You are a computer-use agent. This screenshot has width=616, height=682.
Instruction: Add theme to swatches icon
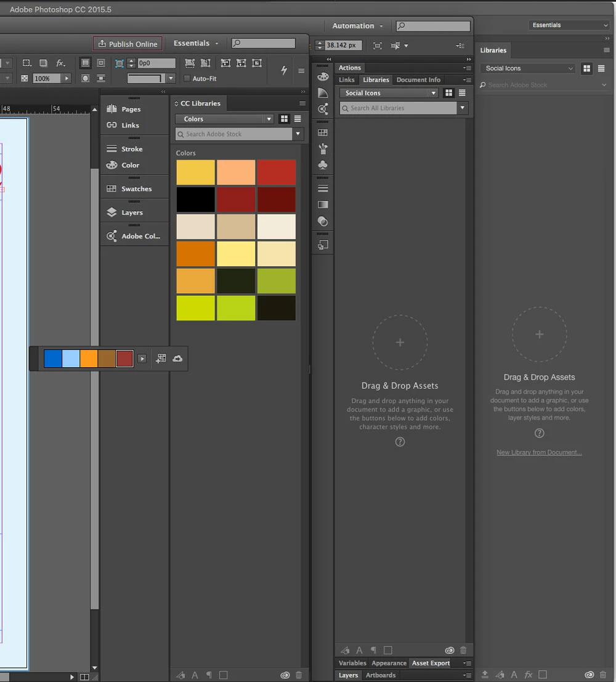pyautogui.click(x=161, y=359)
